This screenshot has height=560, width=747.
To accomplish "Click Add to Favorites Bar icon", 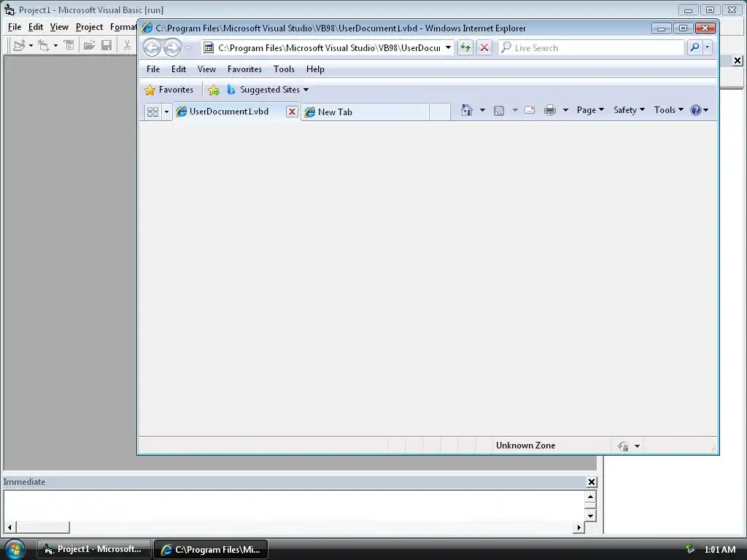I will coord(214,90).
